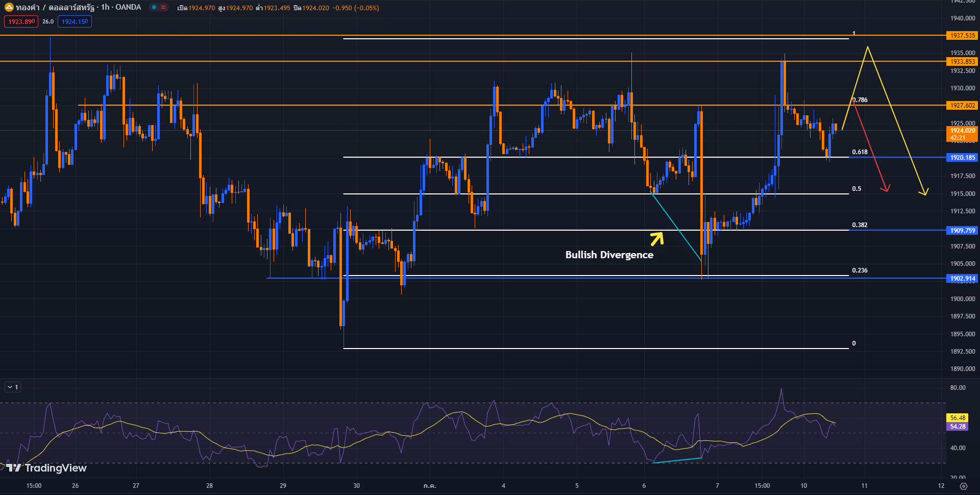Click the red sell price 1923.890 button
This screenshot has width=980, height=495.
pos(21,21)
